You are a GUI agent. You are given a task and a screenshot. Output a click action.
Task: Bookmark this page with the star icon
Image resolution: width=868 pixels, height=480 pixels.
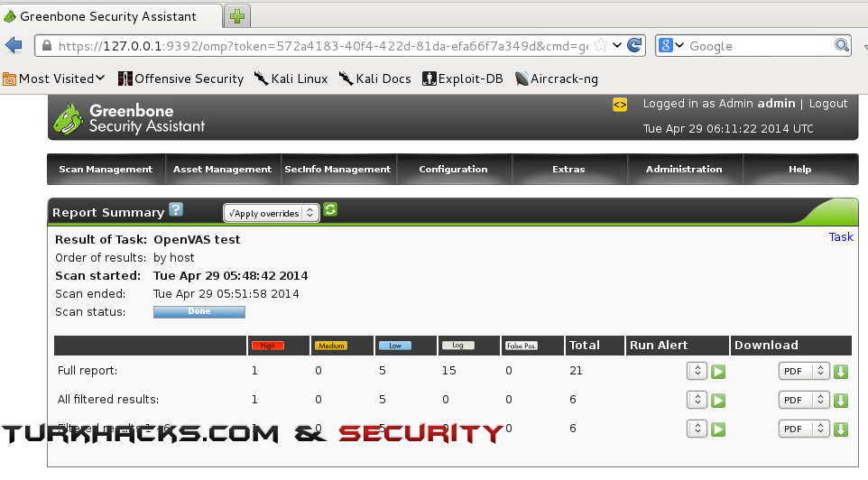click(601, 45)
